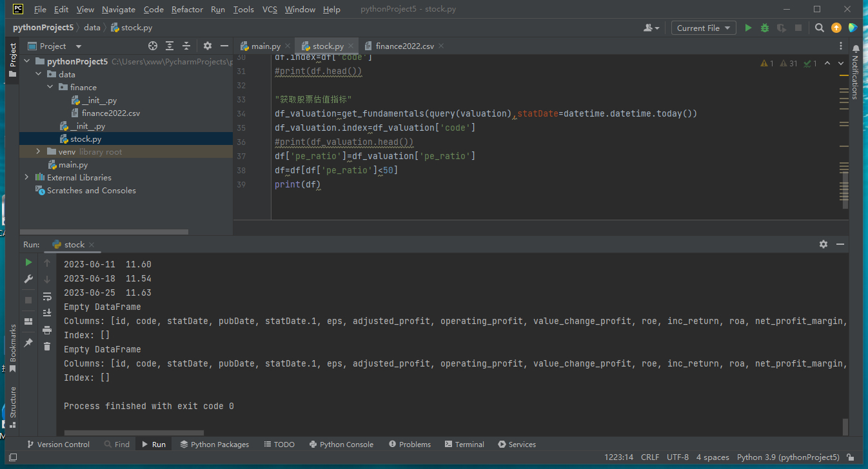This screenshot has width=868, height=469.
Task: Switch to the main.py editor tab
Action: coord(266,46)
